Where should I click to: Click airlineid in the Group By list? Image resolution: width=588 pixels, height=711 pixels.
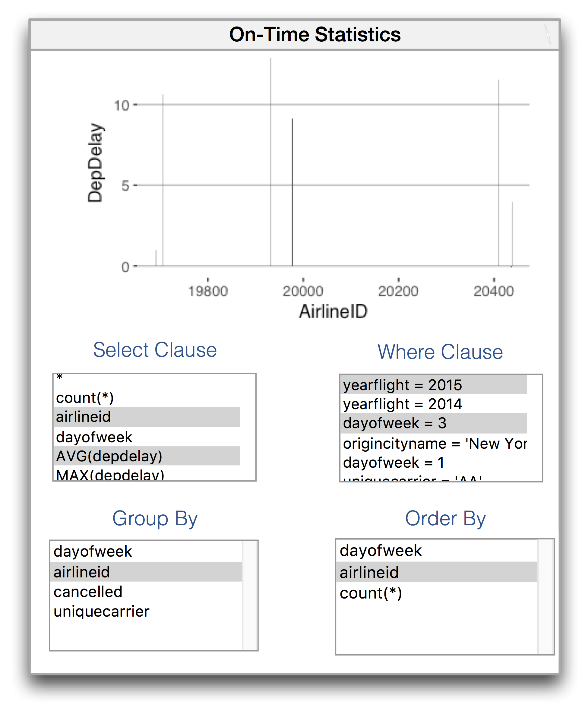coord(82,572)
